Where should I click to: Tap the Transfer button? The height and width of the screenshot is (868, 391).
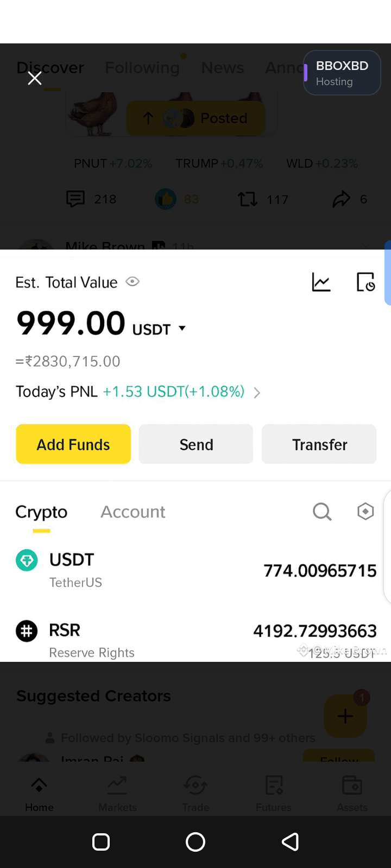tap(319, 444)
